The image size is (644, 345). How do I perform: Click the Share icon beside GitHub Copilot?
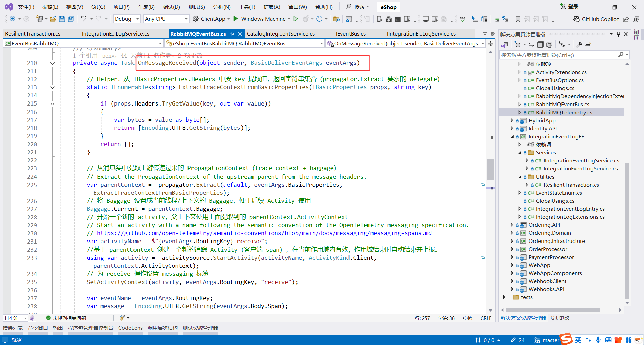pyautogui.click(x=626, y=19)
